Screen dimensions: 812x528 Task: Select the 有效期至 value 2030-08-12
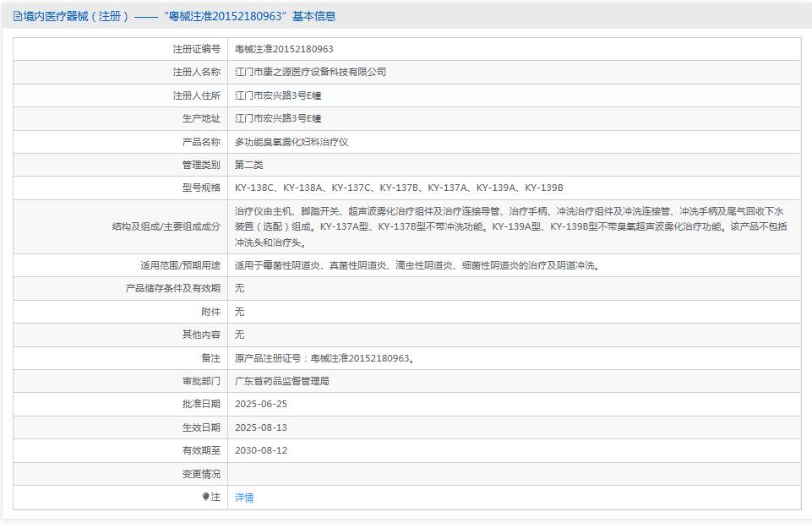(x=262, y=450)
